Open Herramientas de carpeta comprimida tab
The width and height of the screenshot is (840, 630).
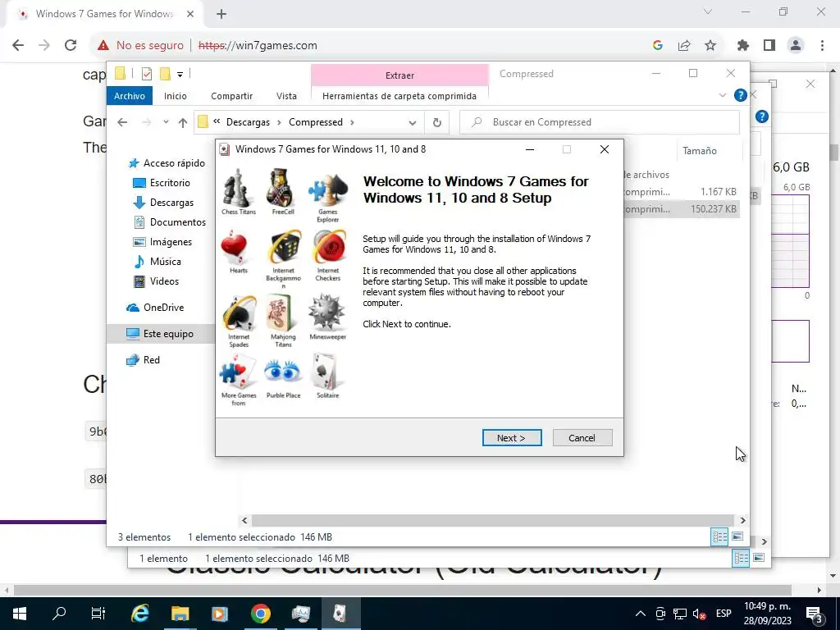point(399,96)
